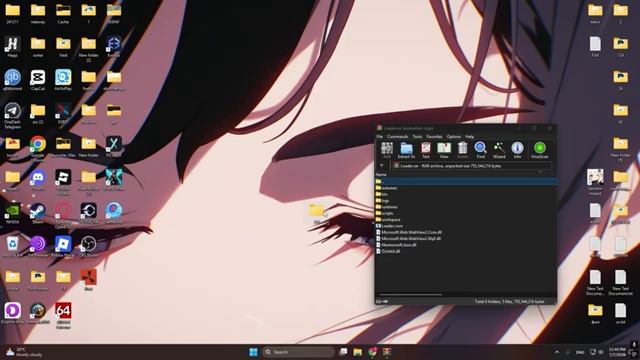Open the File menu in WinRAR
The image size is (640, 360).
(380, 137)
